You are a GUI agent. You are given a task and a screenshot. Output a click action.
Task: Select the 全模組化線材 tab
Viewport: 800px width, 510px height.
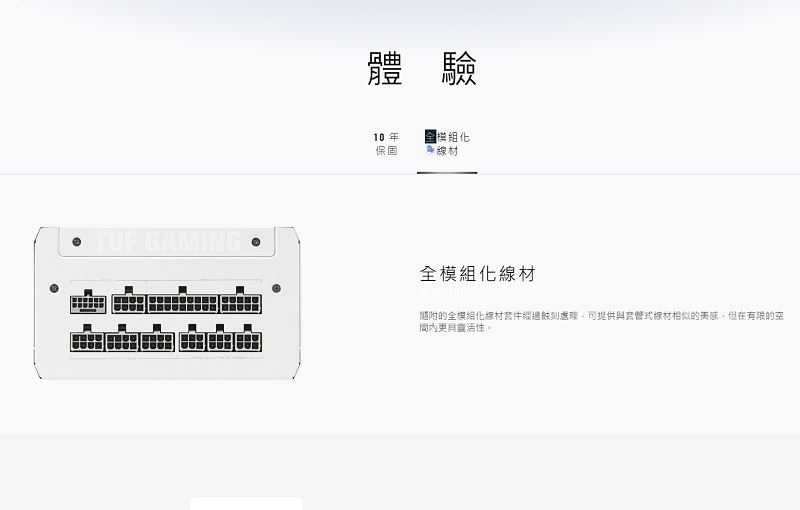click(x=447, y=144)
